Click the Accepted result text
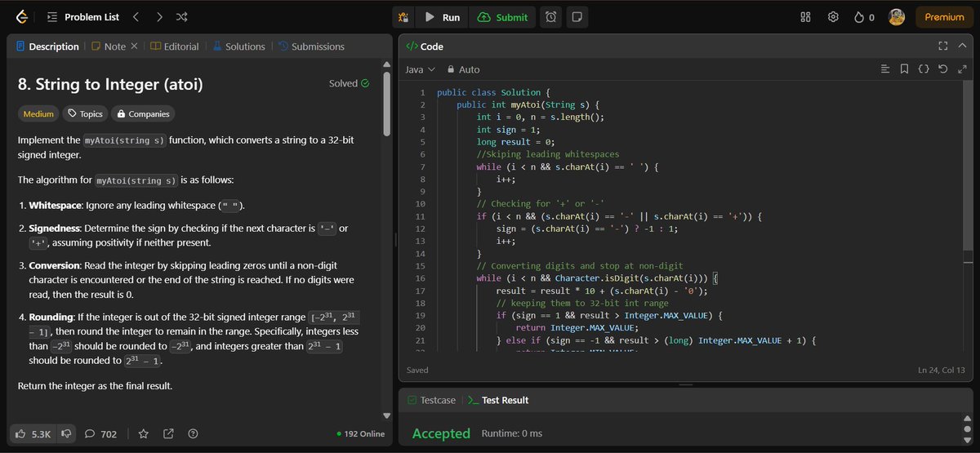980x453 pixels. 441,433
